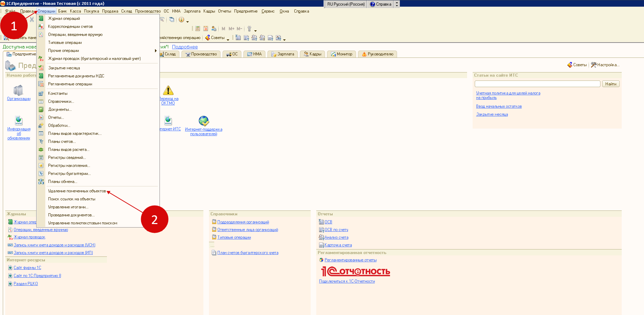Screen dimensions: 644x315
Task: Click the overlapping windows toolbar icon
Action: point(172,20)
